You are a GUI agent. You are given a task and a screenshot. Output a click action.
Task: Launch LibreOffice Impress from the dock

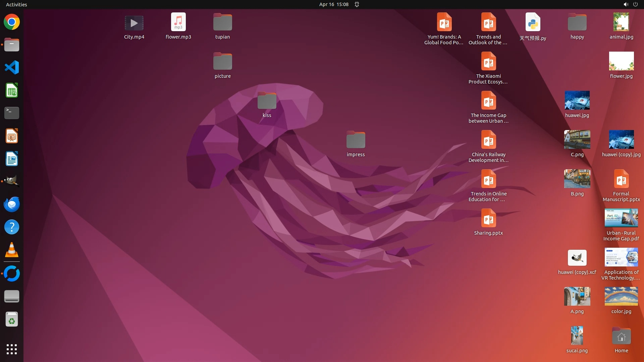(12, 136)
